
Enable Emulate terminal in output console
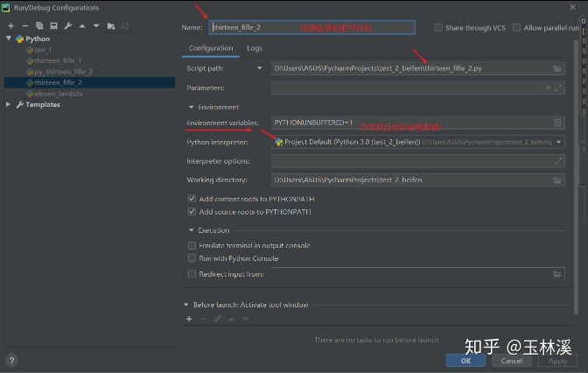click(x=192, y=245)
